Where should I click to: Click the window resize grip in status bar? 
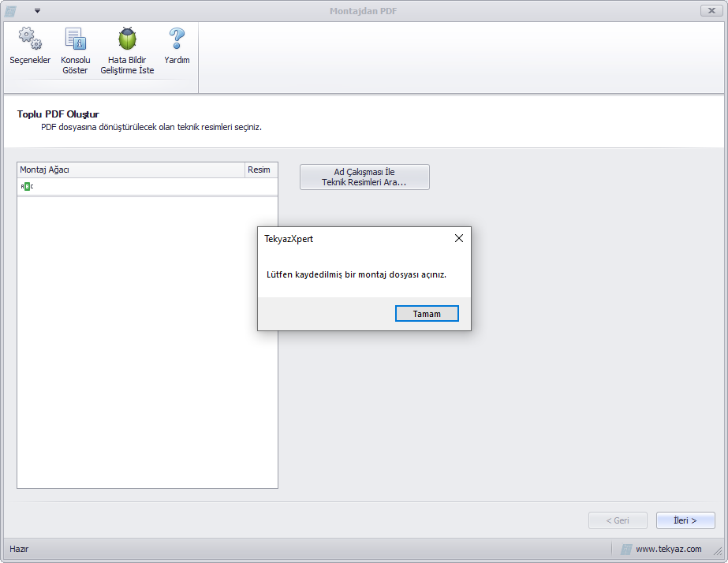[719, 551]
